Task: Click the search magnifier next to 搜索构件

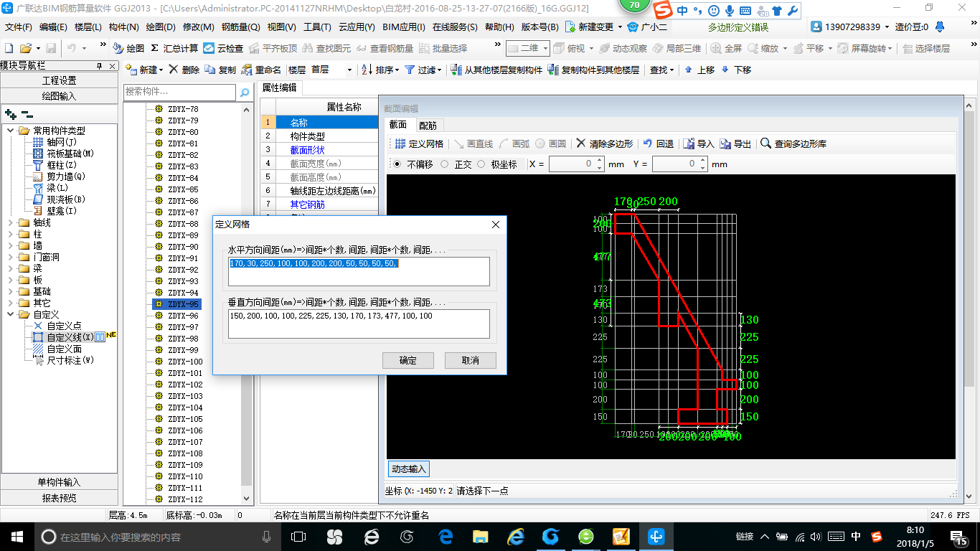Action: point(245,92)
